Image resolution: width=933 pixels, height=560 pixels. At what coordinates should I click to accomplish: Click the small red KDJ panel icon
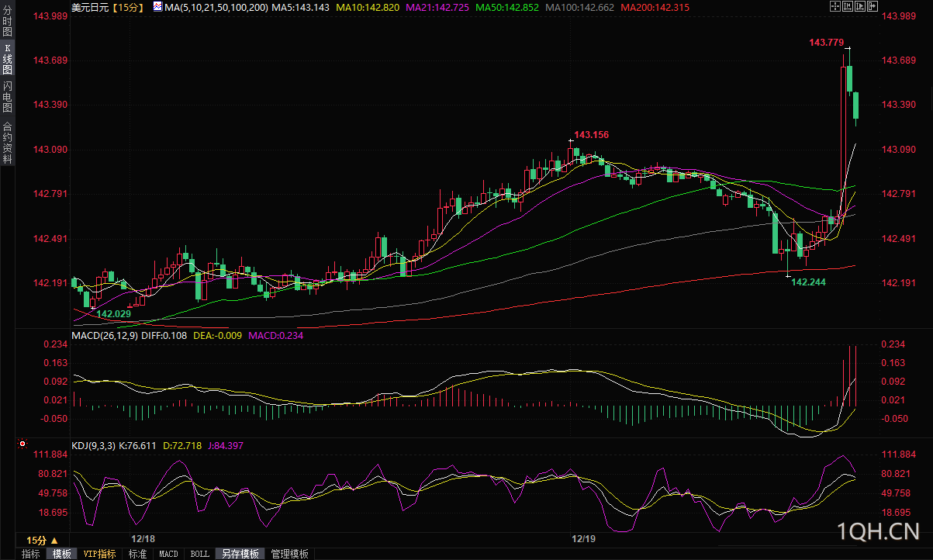click(x=22, y=445)
